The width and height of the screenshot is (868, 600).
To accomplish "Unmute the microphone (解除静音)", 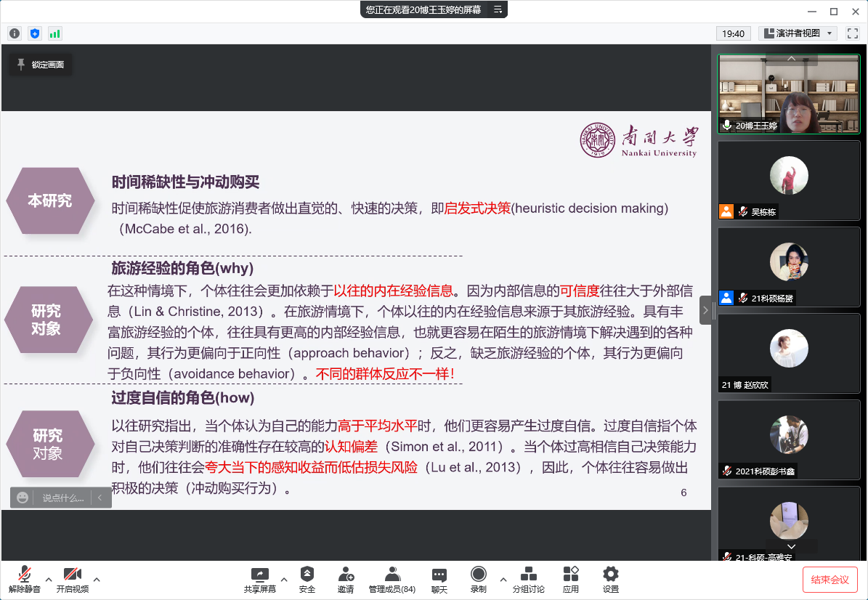I will click(x=25, y=580).
